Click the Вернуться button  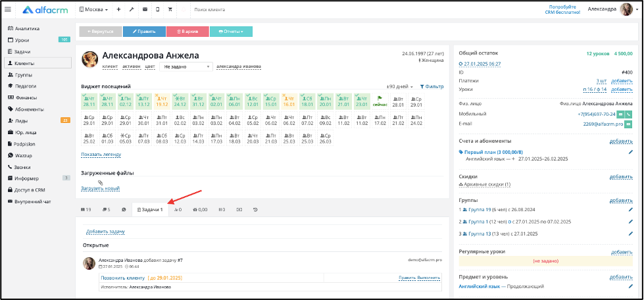point(101,32)
